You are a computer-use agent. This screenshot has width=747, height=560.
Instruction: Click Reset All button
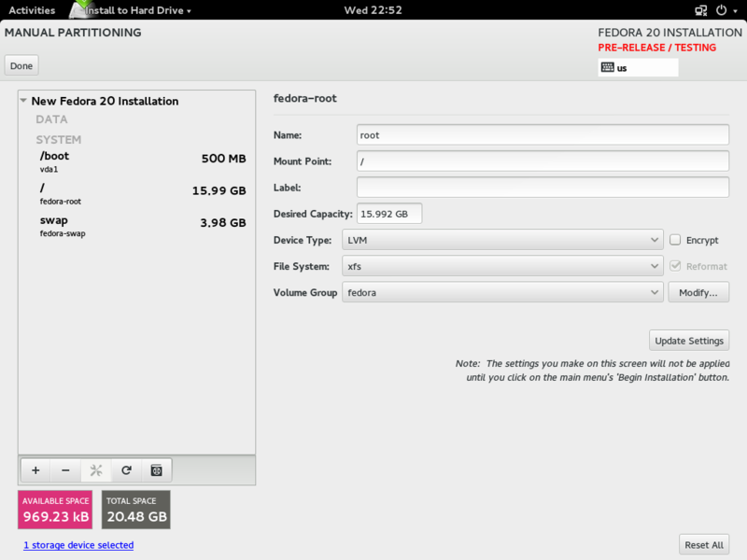[x=704, y=545]
